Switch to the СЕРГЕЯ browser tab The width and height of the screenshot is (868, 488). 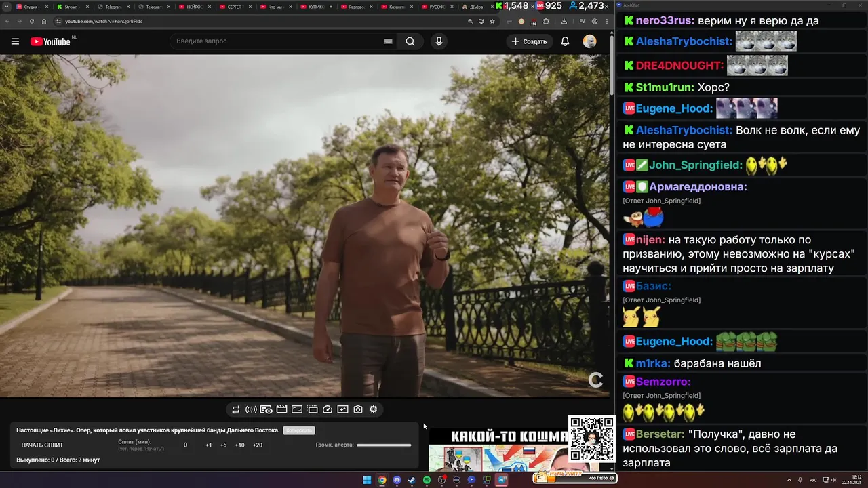[x=234, y=7]
